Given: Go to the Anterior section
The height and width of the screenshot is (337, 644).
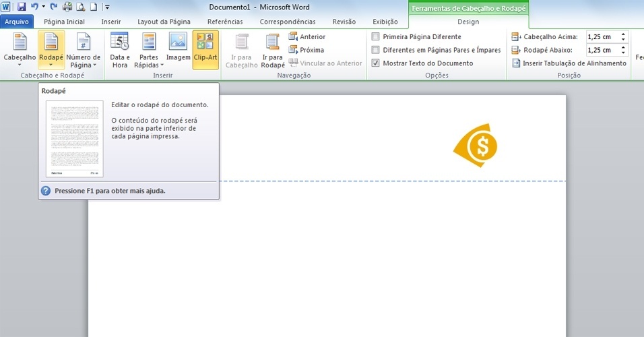Looking at the screenshot, I should point(307,36).
